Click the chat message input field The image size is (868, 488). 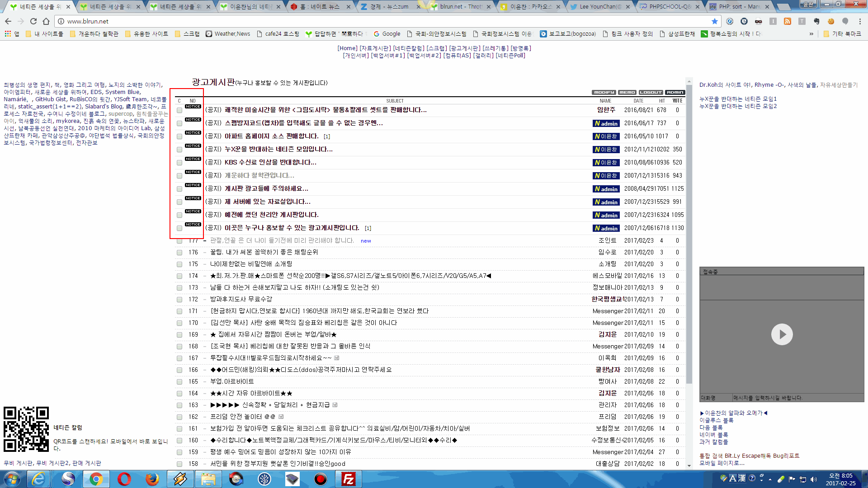(x=797, y=398)
